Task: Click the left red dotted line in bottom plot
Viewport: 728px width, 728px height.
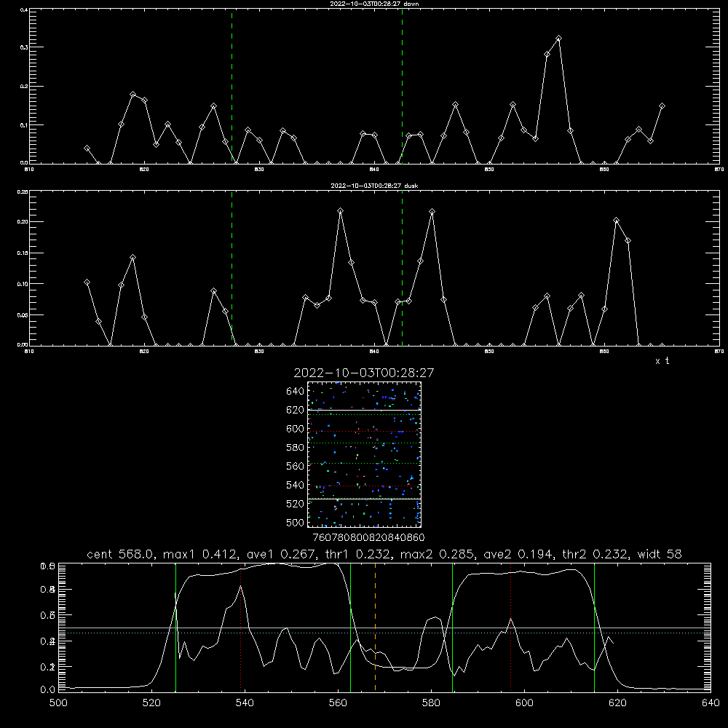Action: 240,627
